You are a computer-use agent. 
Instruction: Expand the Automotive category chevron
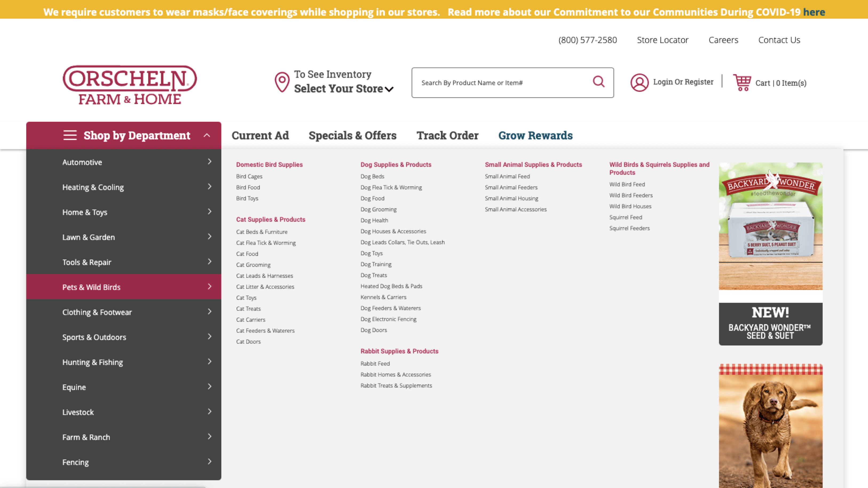210,162
